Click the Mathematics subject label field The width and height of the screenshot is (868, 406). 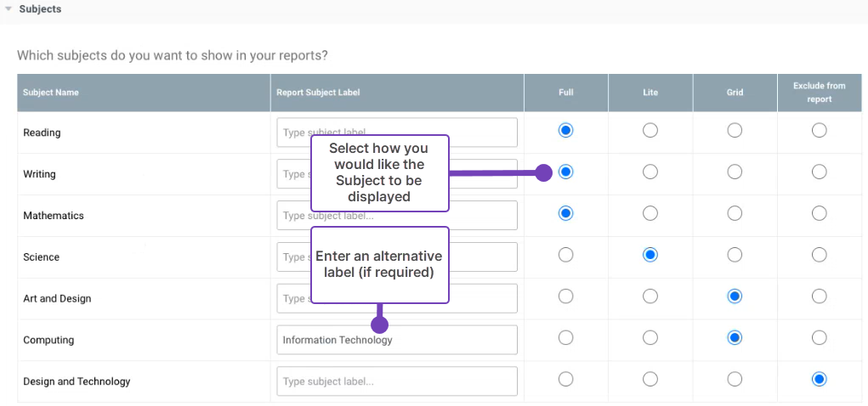click(x=493, y=216)
